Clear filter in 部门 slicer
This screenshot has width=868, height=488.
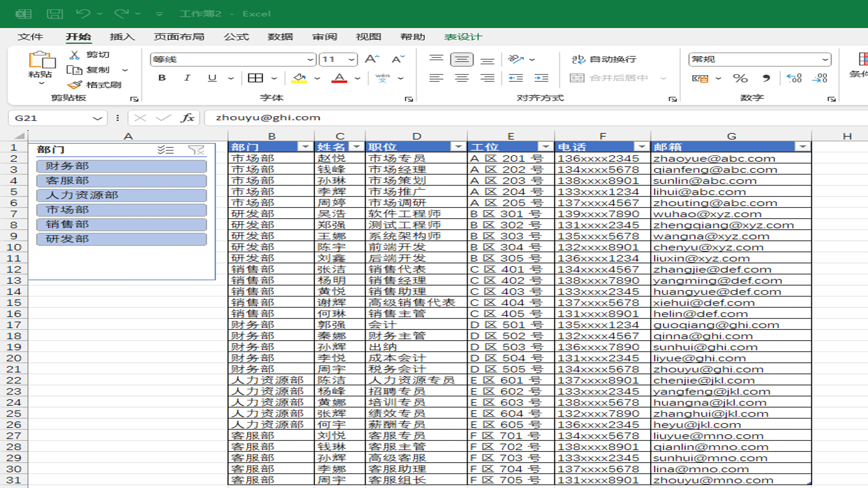pyautogui.click(x=196, y=150)
